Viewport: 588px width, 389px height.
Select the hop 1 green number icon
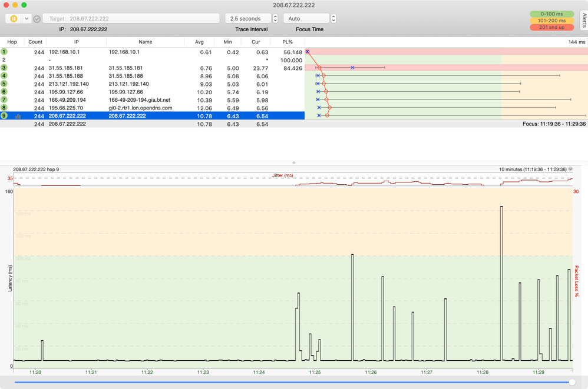coord(4,52)
